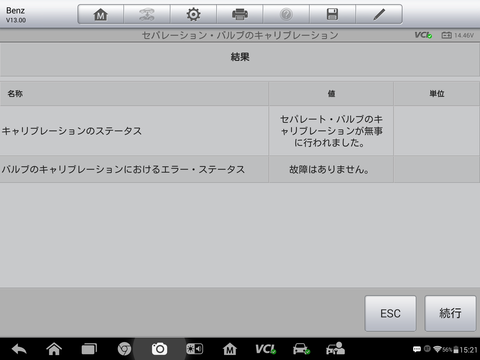Select the バルブのキャリブレーションにおけるエラー・ステータス row
480x360 pixels.
click(x=240, y=169)
